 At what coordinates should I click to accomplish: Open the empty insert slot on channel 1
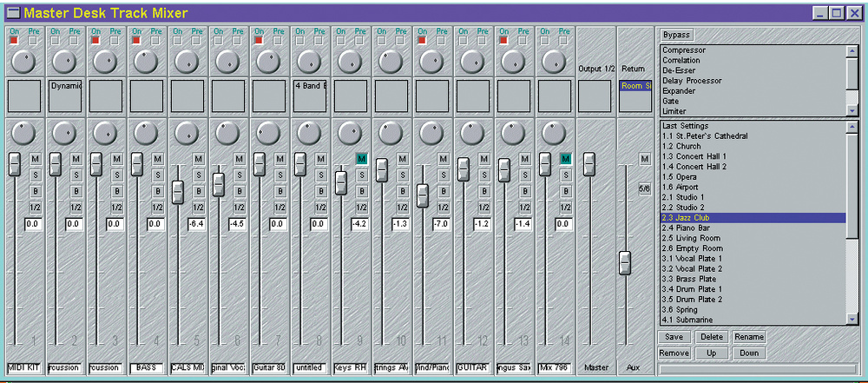pos(24,96)
